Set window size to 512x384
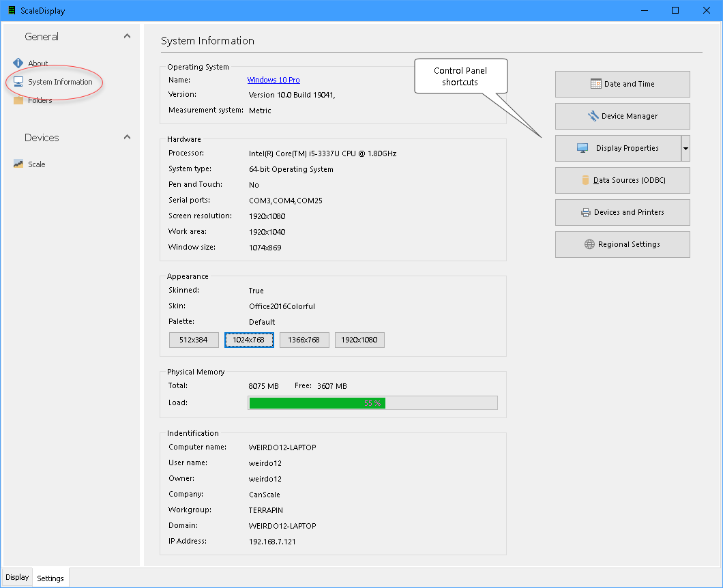The height and width of the screenshot is (588, 723). click(x=194, y=340)
